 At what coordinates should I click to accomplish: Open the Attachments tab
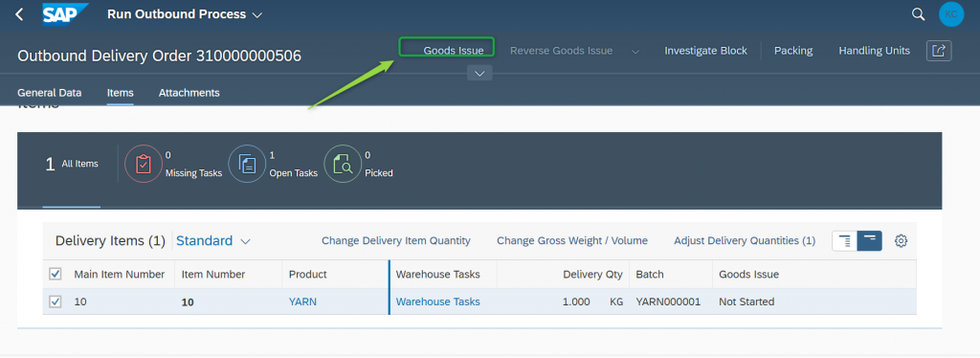(189, 93)
